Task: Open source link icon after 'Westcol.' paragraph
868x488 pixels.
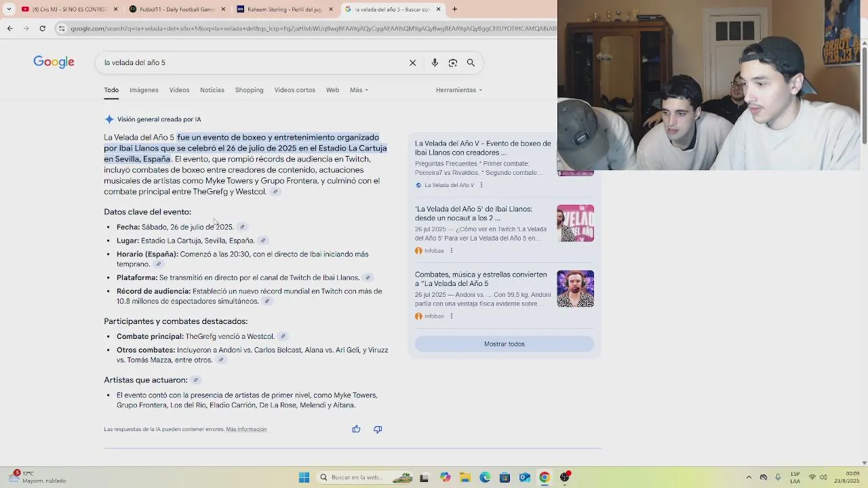Action: (x=275, y=192)
